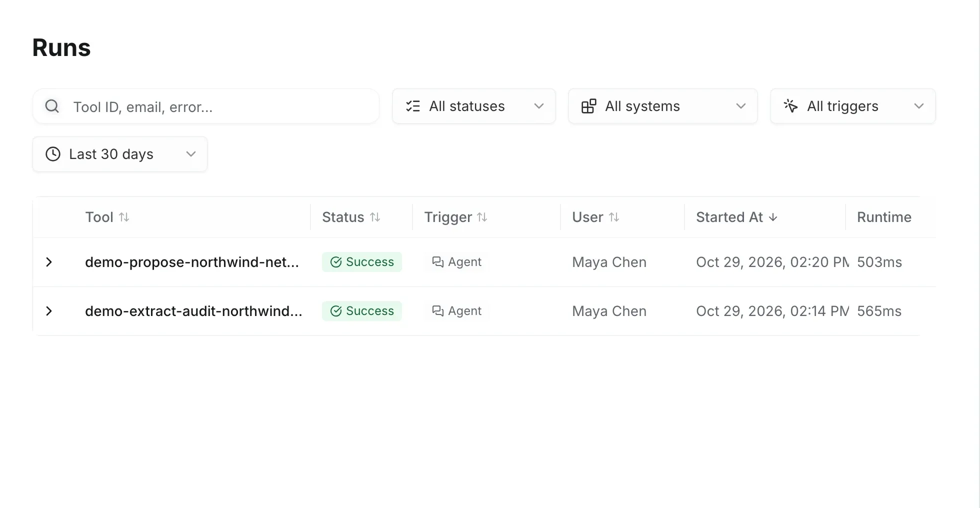Expand the demo-propose-northwind-net run row
980x508 pixels.
tap(49, 262)
